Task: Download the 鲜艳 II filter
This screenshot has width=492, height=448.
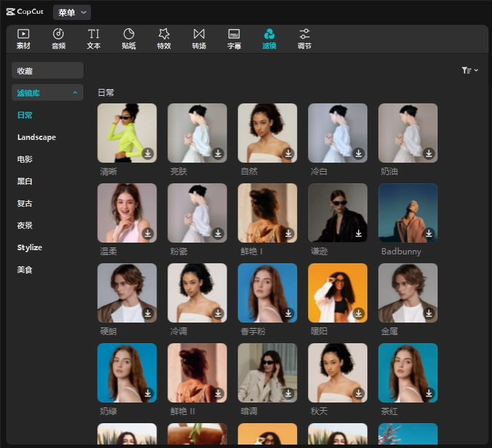Action: (218, 393)
